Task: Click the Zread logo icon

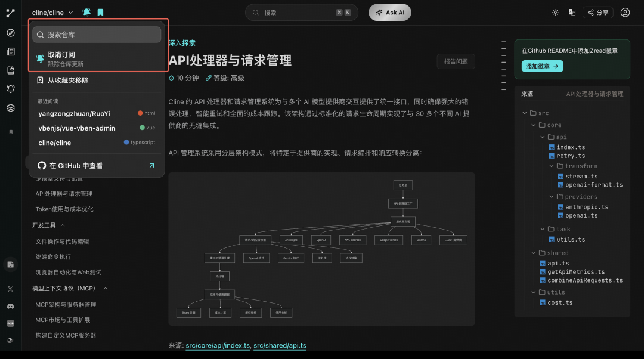Action: click(x=11, y=13)
